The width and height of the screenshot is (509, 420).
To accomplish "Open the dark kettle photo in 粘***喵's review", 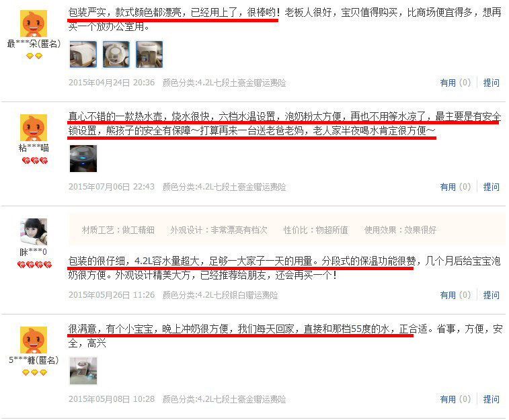I will pos(83,159).
